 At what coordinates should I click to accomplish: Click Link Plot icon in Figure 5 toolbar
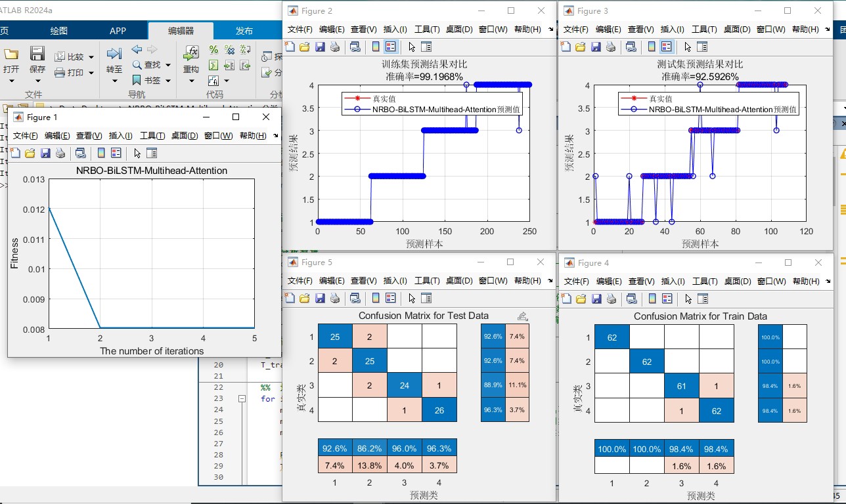coord(355,298)
